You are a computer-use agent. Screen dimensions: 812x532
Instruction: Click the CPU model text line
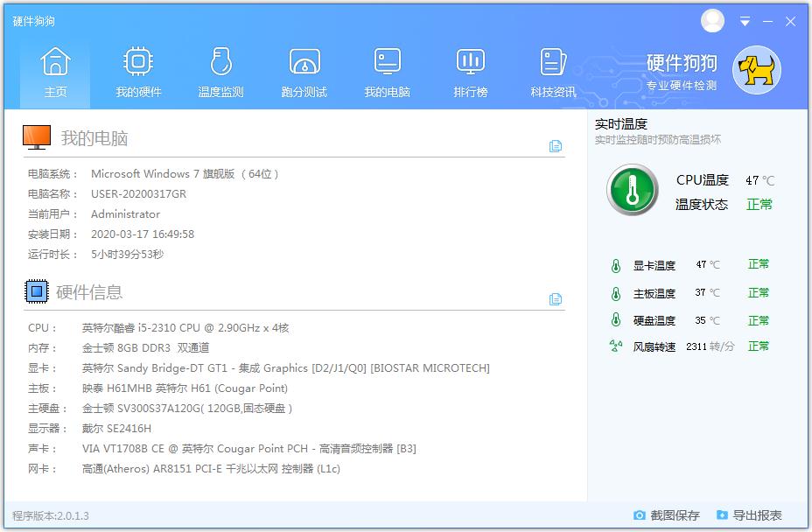[x=185, y=328]
